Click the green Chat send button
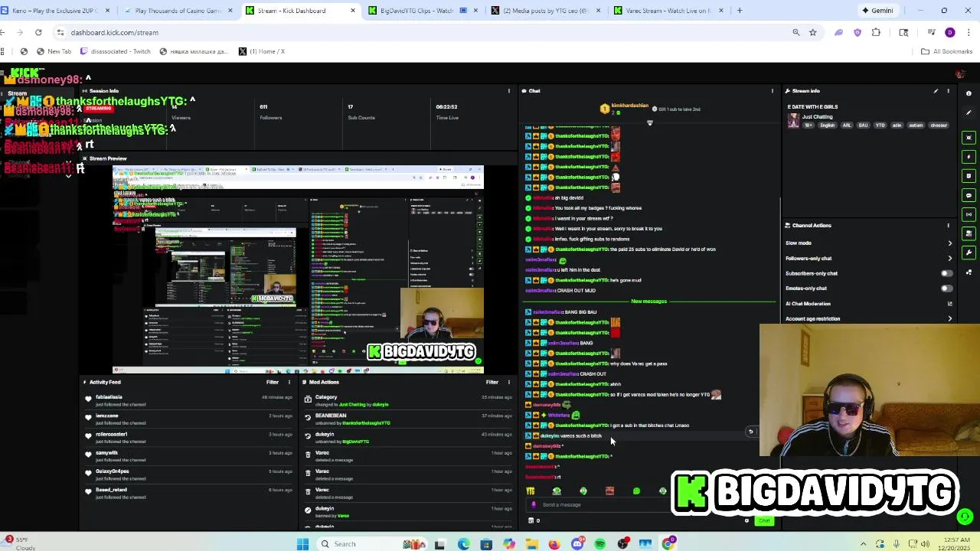 pyautogui.click(x=764, y=521)
